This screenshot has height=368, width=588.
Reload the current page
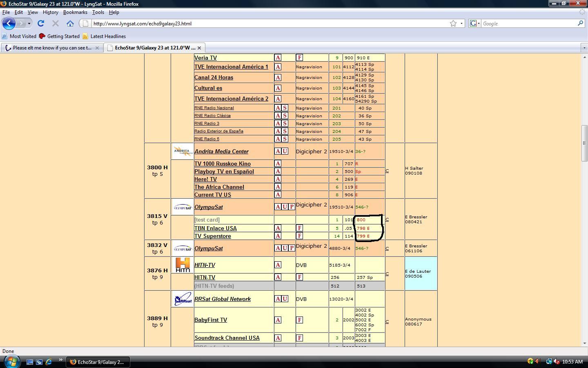tap(41, 23)
